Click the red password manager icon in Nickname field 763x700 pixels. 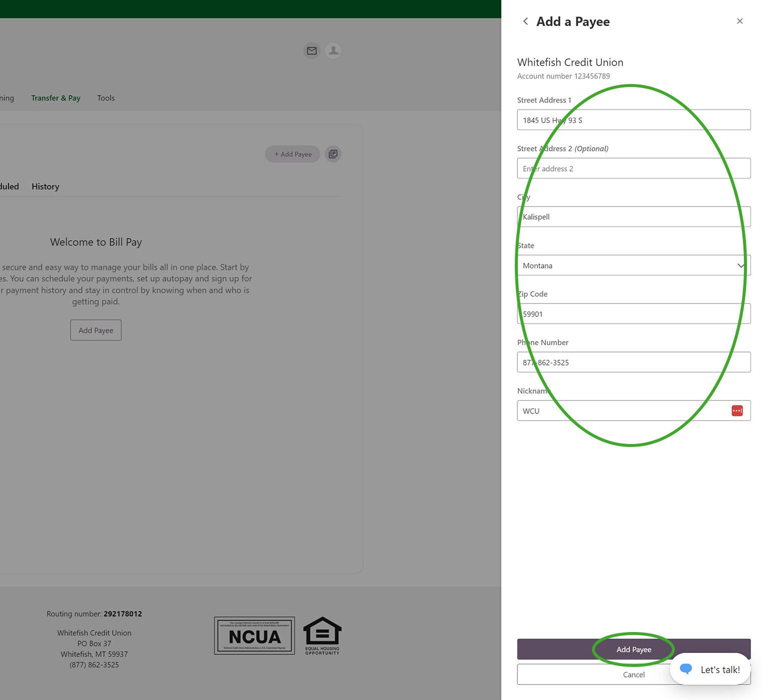(737, 410)
